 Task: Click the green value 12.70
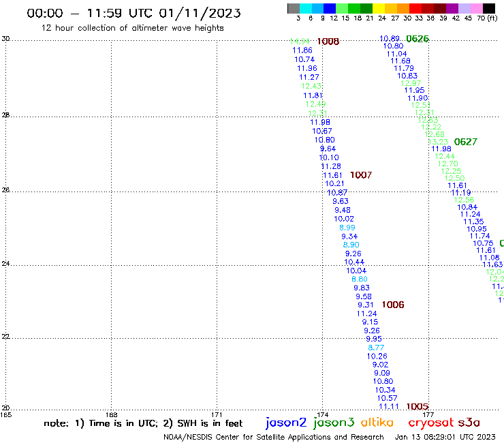click(448, 164)
